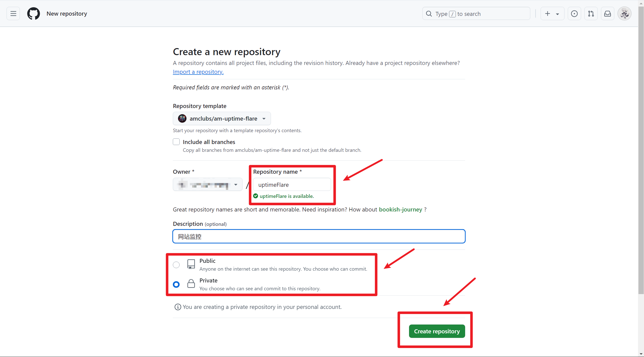The image size is (644, 357).
Task: Click the Repository name input field
Action: point(292,185)
